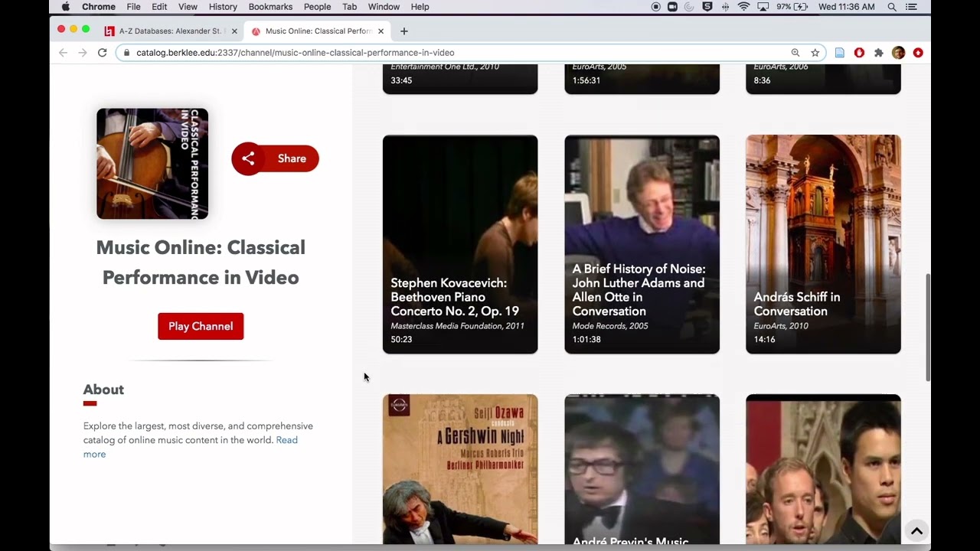Open the Window menu
This screenshot has height=551, width=980.
[384, 7]
